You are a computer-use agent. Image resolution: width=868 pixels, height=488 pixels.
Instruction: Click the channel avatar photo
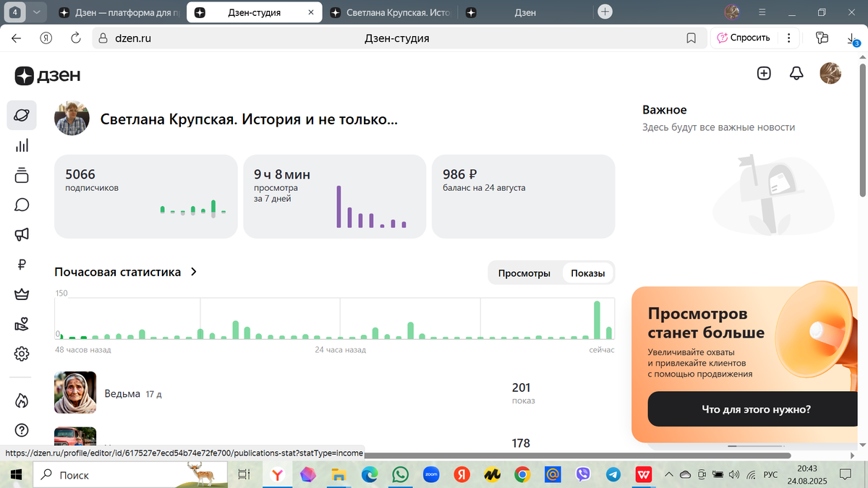[72, 118]
